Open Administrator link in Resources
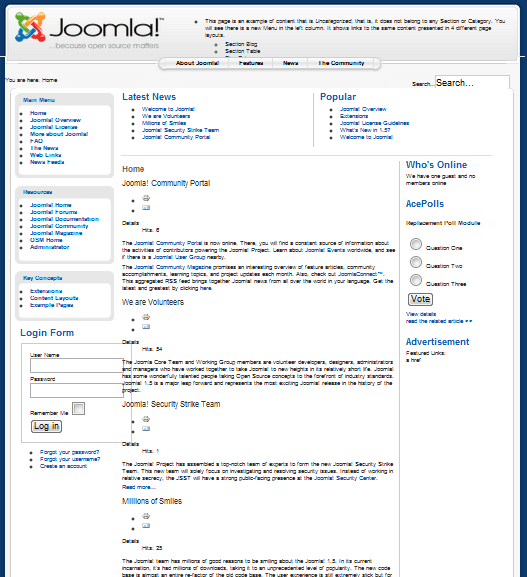The image size is (527, 577). [50, 247]
